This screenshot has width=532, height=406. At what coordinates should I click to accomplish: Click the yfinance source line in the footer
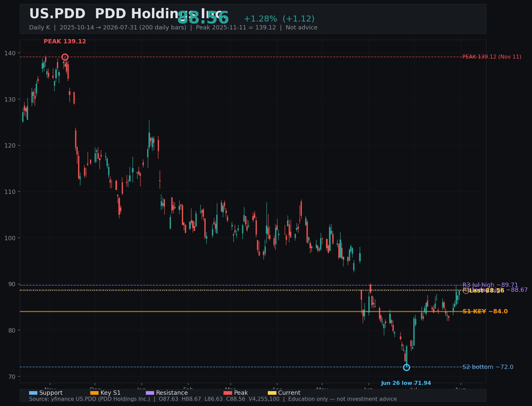click(213, 399)
